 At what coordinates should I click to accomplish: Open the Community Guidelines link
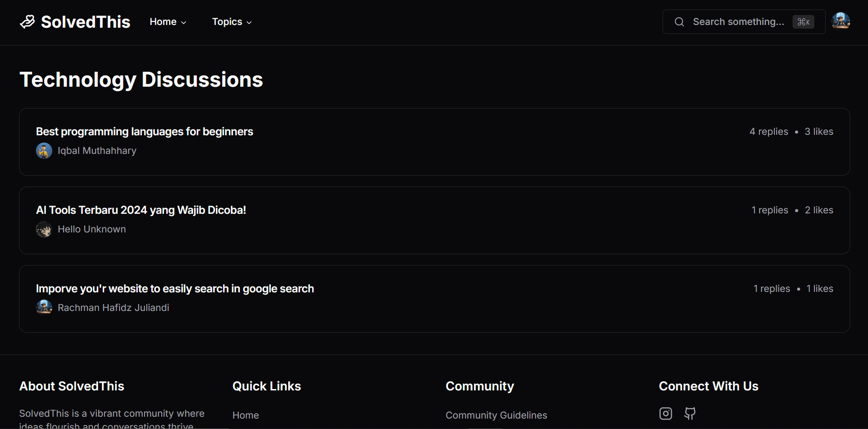point(496,415)
